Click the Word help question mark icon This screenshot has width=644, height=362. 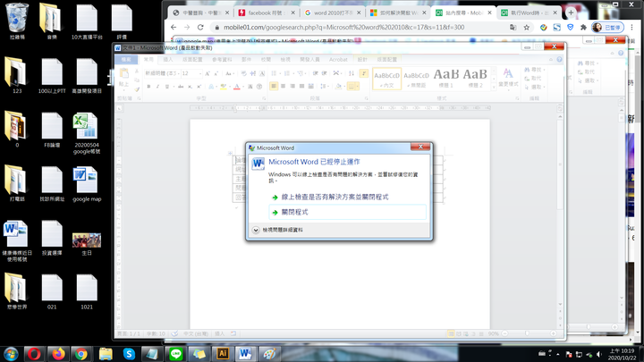point(559,60)
